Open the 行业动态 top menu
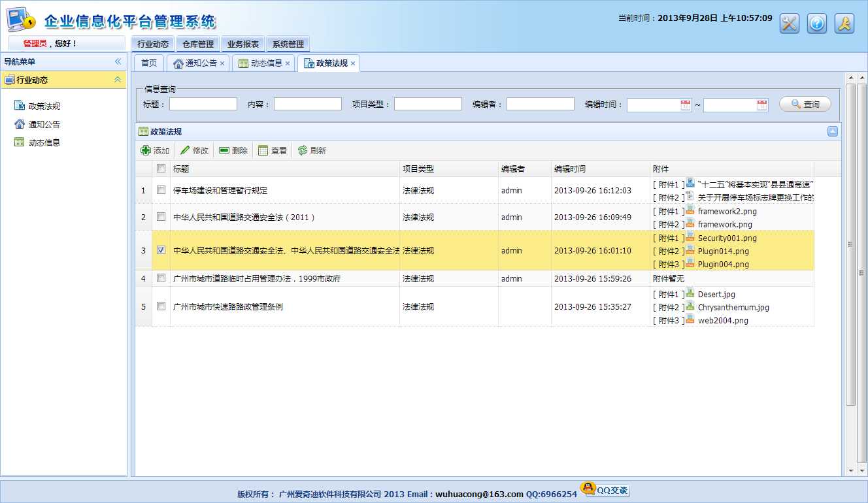Viewport: 868px width, 503px height. coord(153,44)
